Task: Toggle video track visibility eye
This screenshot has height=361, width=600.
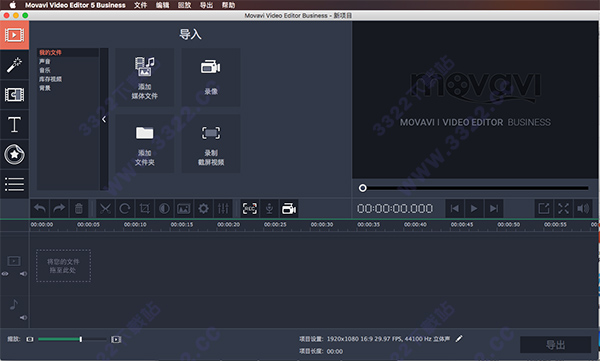Action: [5, 274]
